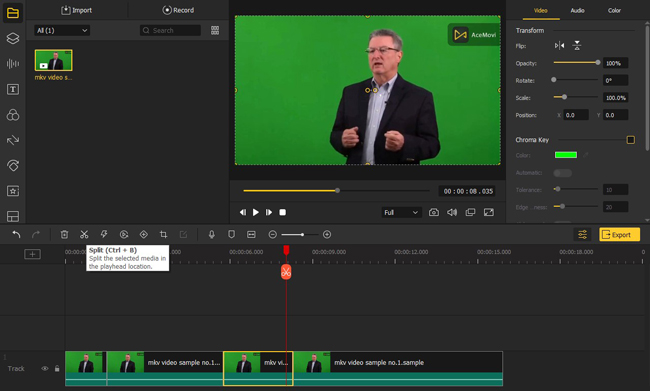Step to previous frame
The image size is (650, 391).
243,212
